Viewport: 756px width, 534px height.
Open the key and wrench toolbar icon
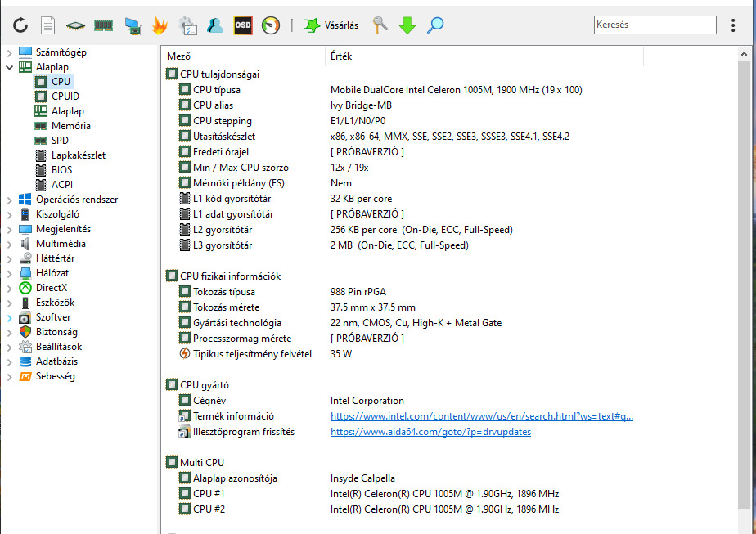tap(380, 25)
